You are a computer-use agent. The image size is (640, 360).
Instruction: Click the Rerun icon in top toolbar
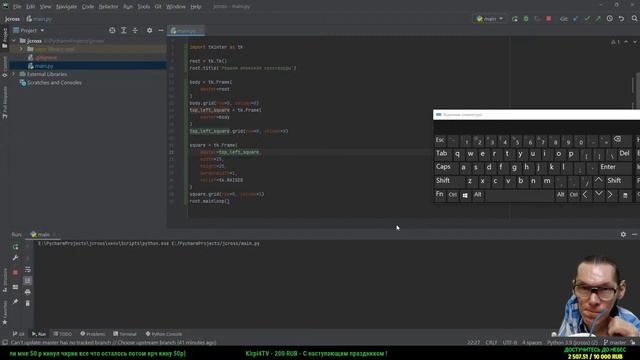515,19
